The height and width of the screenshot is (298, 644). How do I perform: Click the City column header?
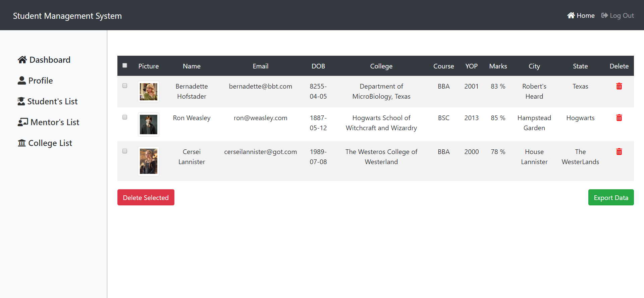coord(534,66)
